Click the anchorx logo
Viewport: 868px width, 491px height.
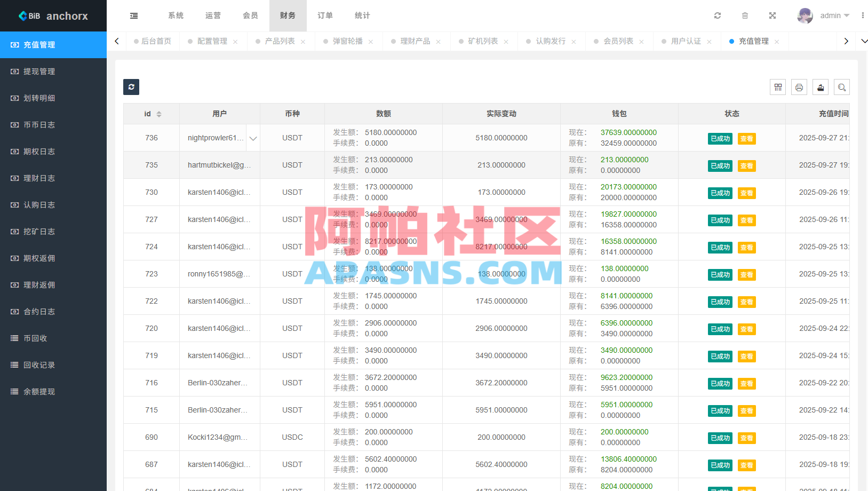click(x=53, y=16)
